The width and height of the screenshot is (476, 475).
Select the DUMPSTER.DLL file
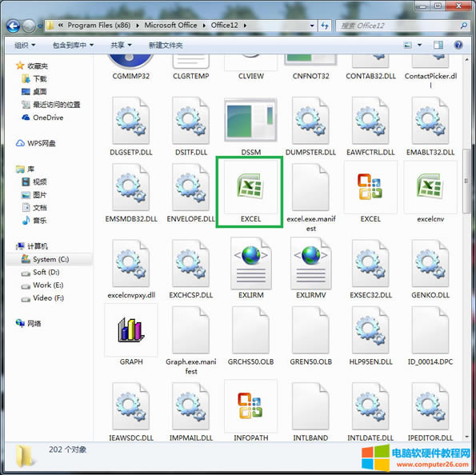point(310,126)
